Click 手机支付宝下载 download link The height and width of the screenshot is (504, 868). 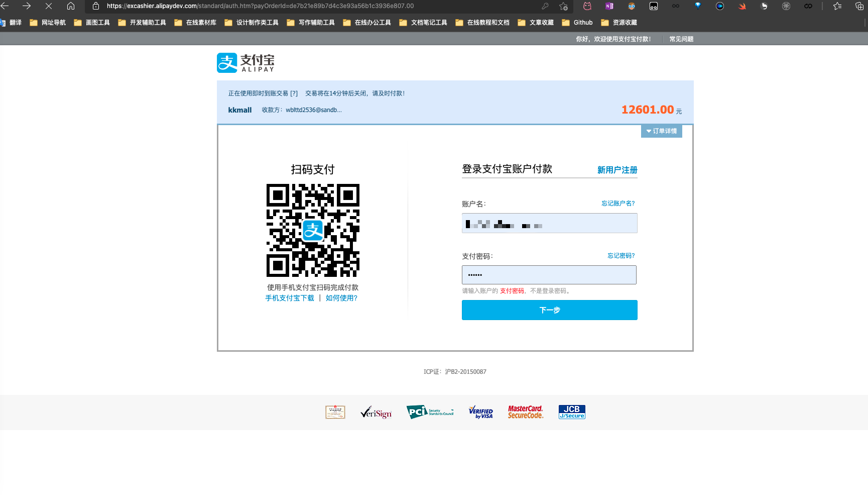[x=290, y=298]
